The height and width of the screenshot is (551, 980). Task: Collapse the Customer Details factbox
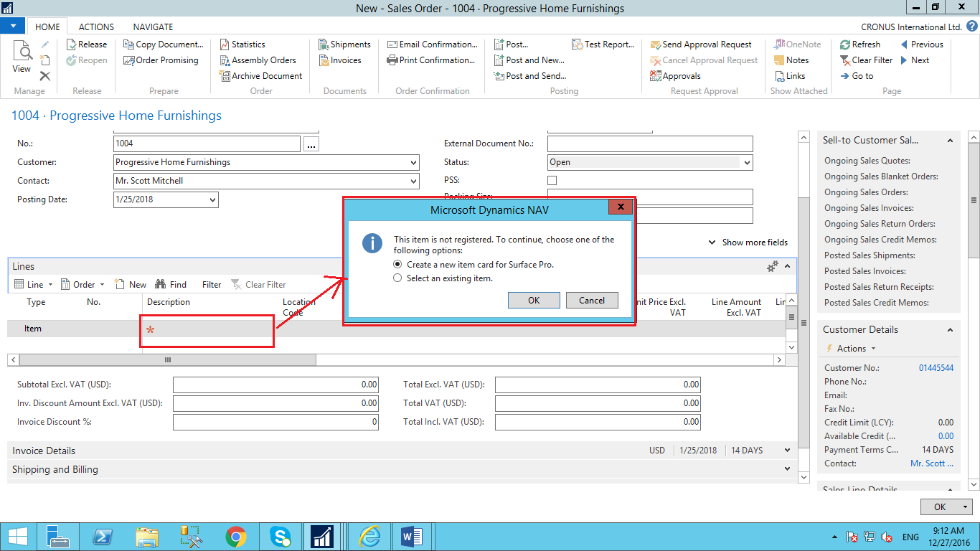(950, 330)
